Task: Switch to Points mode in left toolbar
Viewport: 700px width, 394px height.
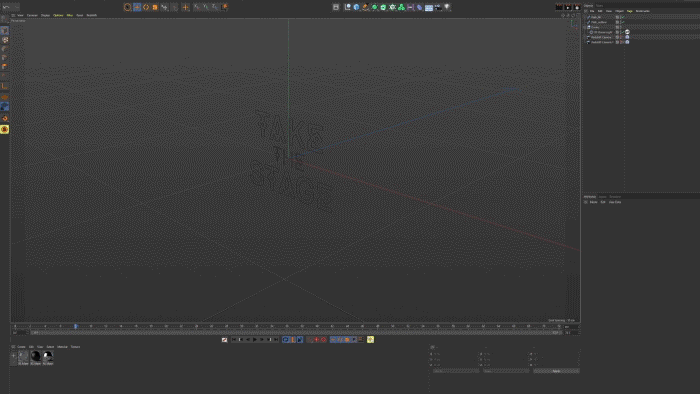Action: click(x=4, y=49)
